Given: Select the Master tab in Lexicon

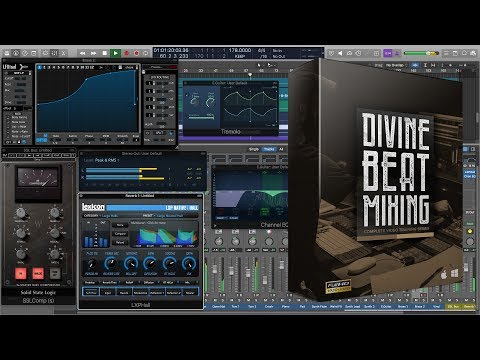Looking at the screenshot, I should pyautogui.click(x=190, y=292).
